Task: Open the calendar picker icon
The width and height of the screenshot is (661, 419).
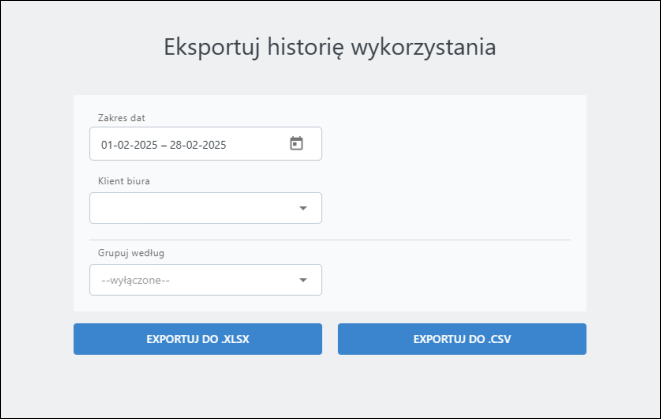Action: tap(296, 144)
